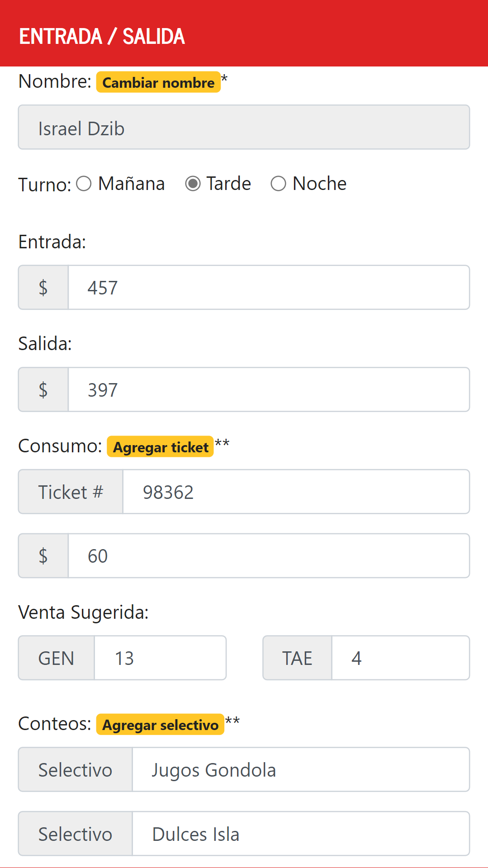Click the TAE suggested sale field
Viewport: 488px width, 868px height.
pyautogui.click(x=400, y=658)
